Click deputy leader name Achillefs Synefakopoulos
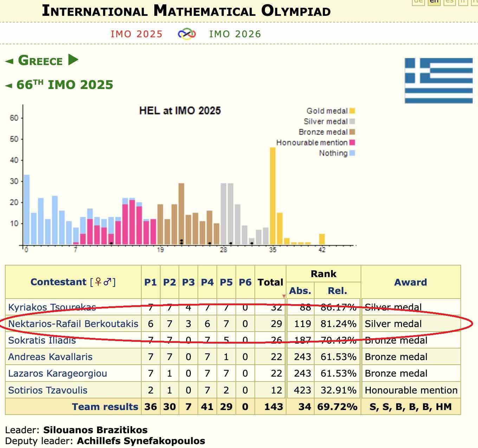 click(x=141, y=441)
